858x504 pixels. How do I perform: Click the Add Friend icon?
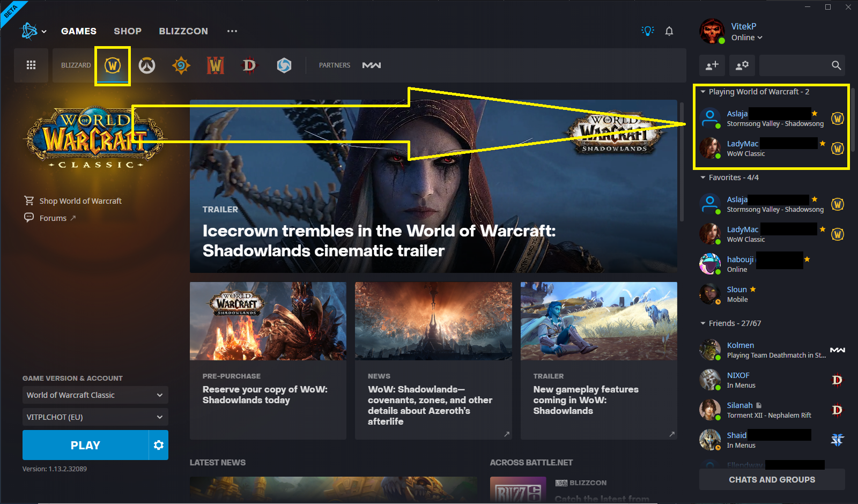pyautogui.click(x=712, y=65)
